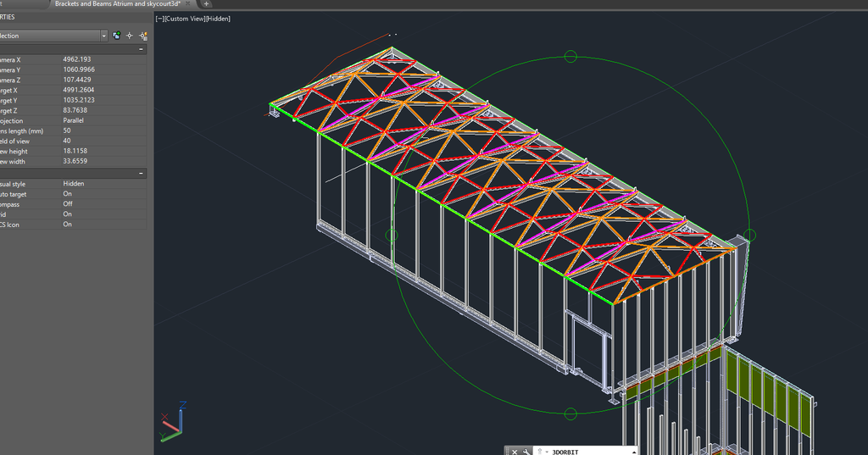
Task: Toggle the UCS Icon On value
Action: pos(68,225)
